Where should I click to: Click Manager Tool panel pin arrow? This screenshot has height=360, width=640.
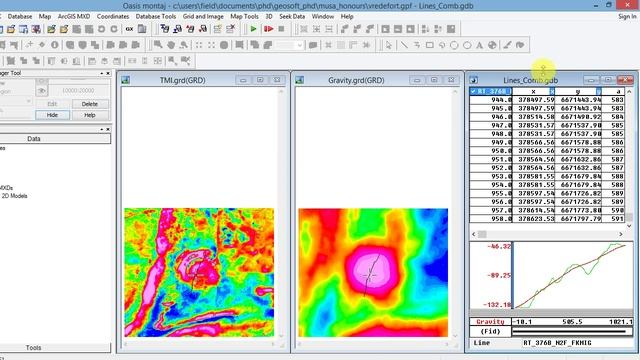coord(102,73)
